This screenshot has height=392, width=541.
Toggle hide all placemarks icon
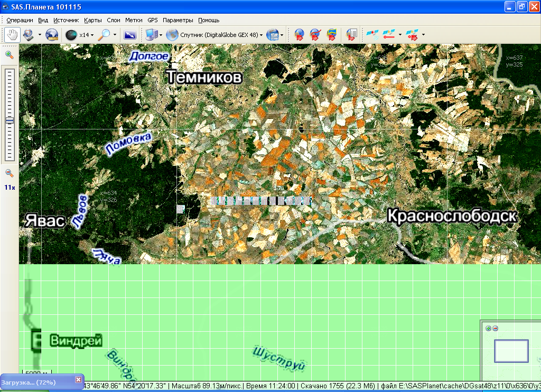(x=316, y=35)
